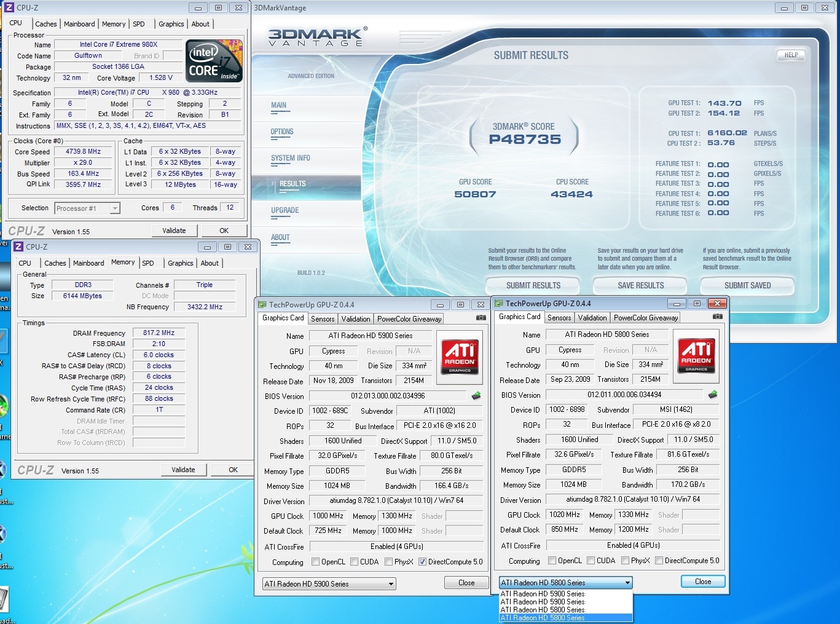840x624 pixels.
Task: Toggle DirectCompute 5.0 in right GPU-Z
Action: 659,560
